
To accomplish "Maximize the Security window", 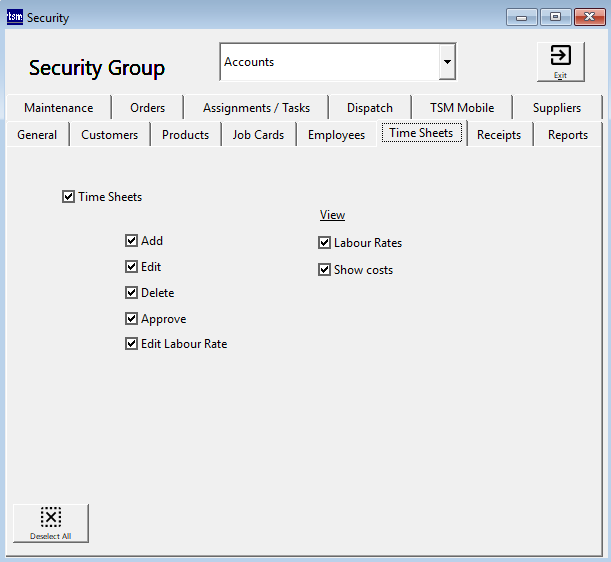I will [x=555, y=17].
